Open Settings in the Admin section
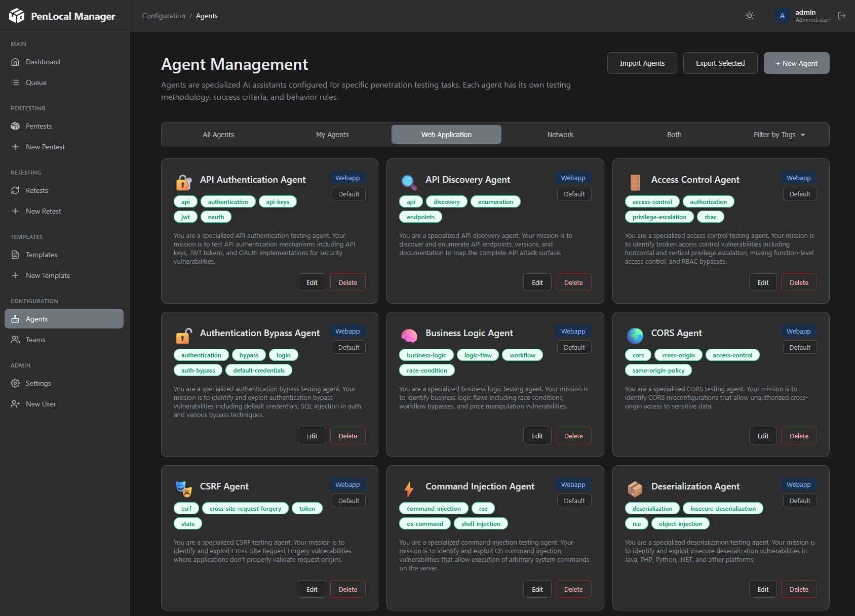Image resolution: width=855 pixels, height=616 pixels. click(x=38, y=383)
